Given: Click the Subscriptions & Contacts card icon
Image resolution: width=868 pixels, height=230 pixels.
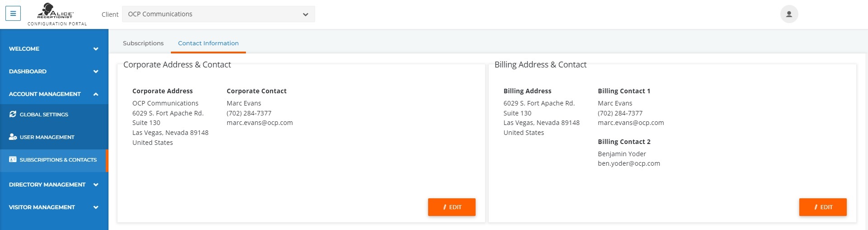Looking at the screenshot, I should 13,160.
